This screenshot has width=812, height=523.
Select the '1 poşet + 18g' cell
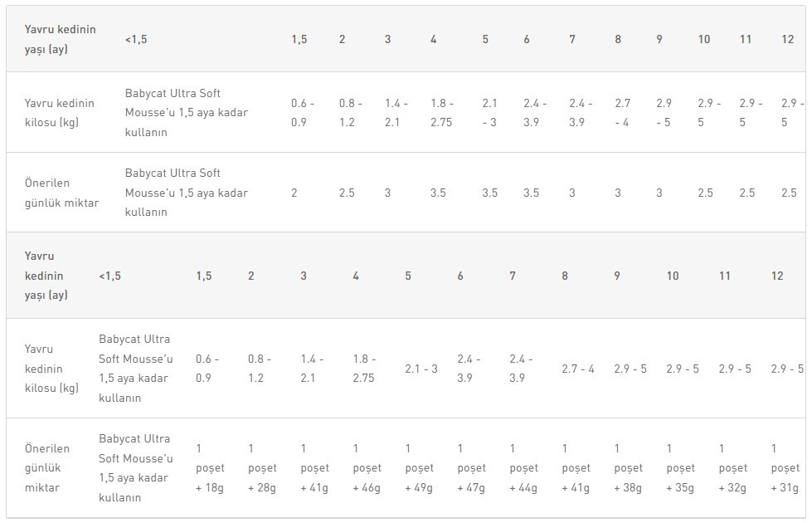[210, 468]
